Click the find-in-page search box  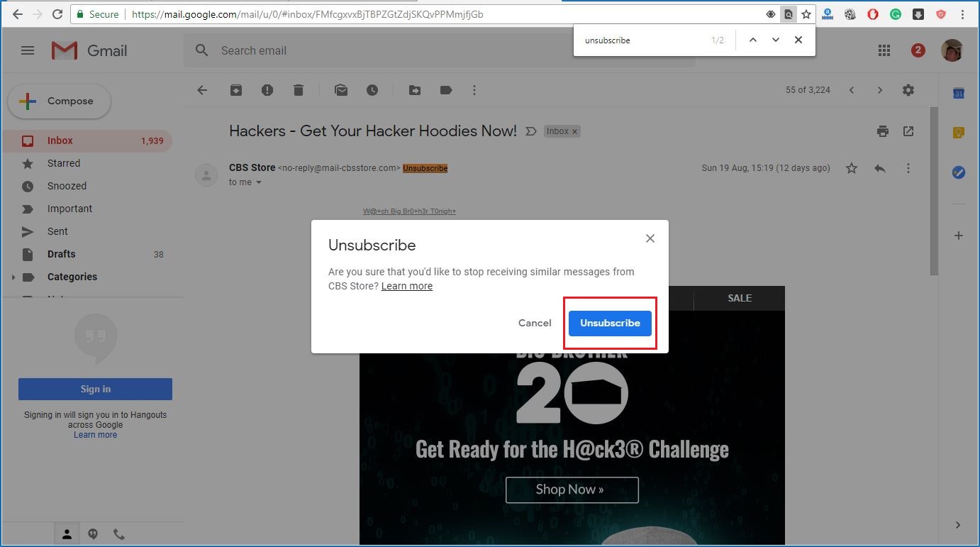[644, 40]
